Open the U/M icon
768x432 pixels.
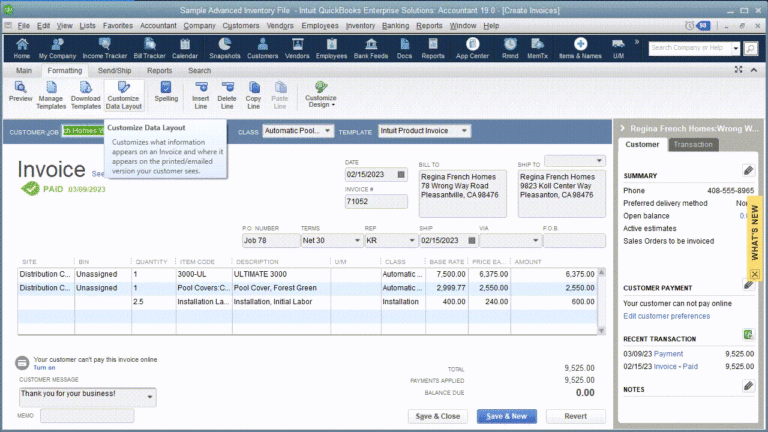618,48
